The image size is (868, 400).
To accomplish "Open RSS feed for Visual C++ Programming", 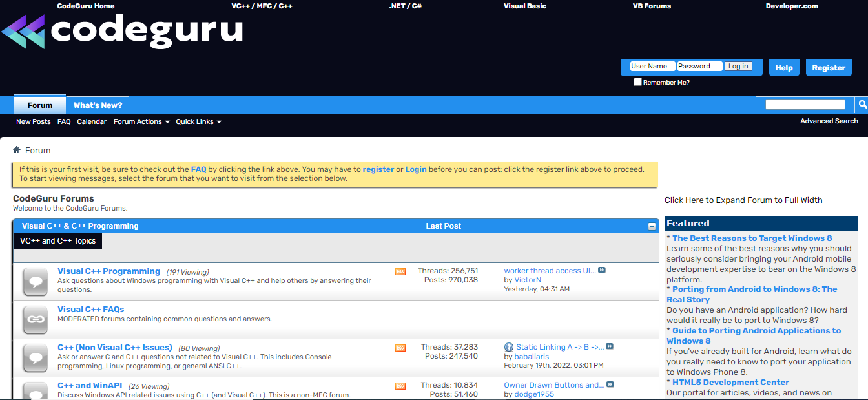I will pyautogui.click(x=400, y=271).
